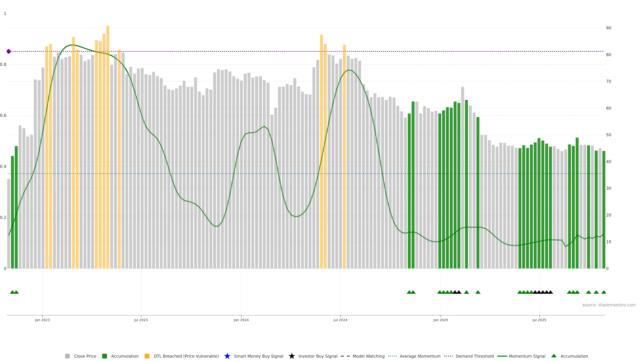
Task: Toggle the Momentum Signal legend label
Action: (x=527, y=356)
